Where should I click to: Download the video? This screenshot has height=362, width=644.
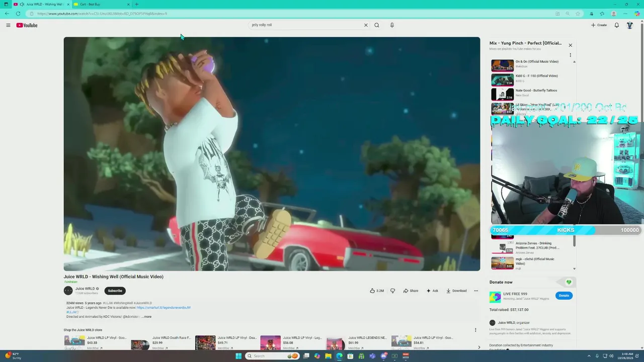(x=456, y=291)
